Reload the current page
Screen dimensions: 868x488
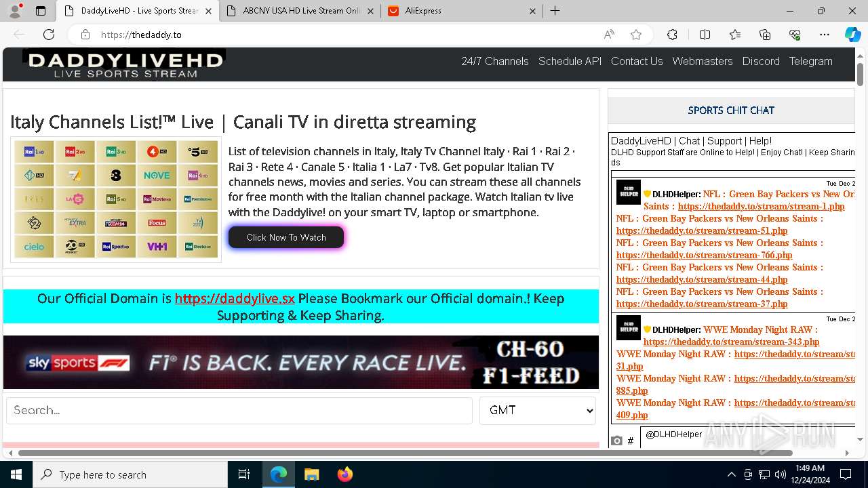[x=49, y=35]
